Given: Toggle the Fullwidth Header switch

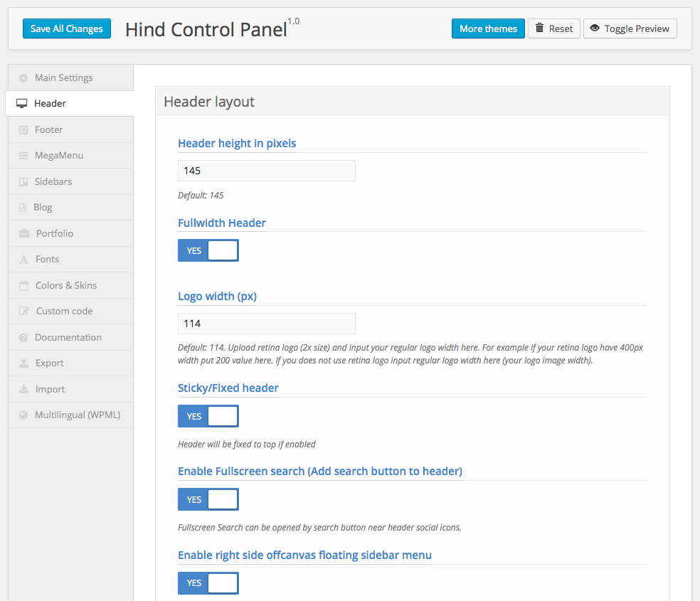Looking at the screenshot, I should 208,250.
